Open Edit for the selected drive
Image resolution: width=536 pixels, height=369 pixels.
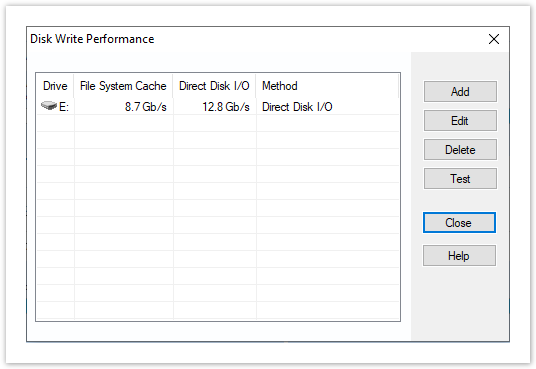coord(460,120)
